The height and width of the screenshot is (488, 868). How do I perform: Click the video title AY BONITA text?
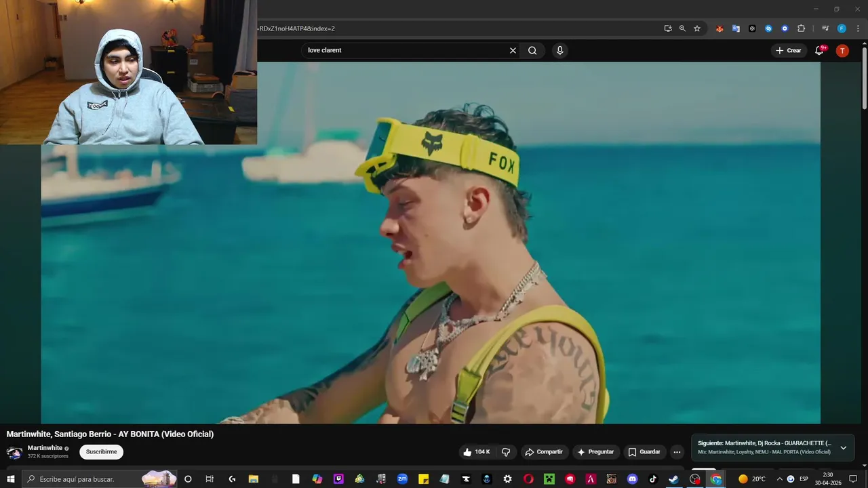point(110,434)
